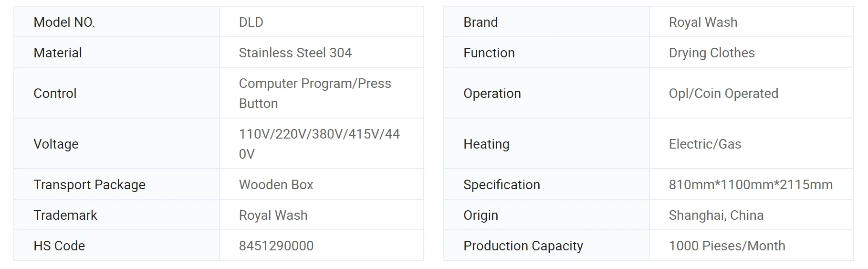The height and width of the screenshot is (269, 868).
Task: Select the 110V/220V/380V/415V/440V value
Action: pyautogui.click(x=319, y=144)
